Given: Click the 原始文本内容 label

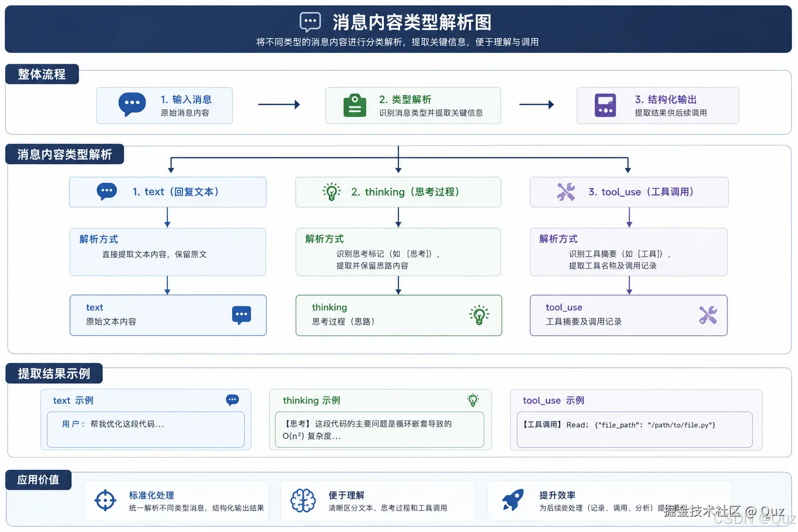Looking at the screenshot, I should pyautogui.click(x=111, y=322).
